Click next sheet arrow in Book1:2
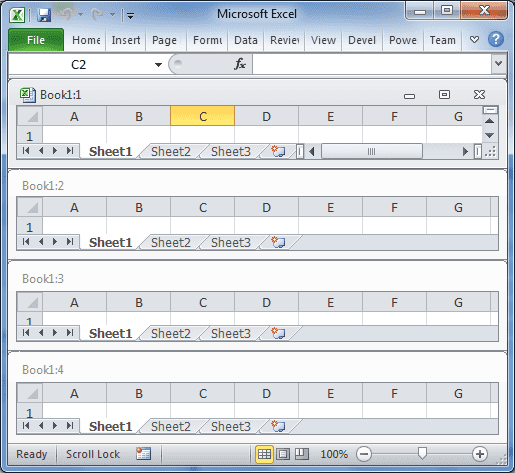The height and width of the screenshot is (473, 515). click(x=55, y=242)
